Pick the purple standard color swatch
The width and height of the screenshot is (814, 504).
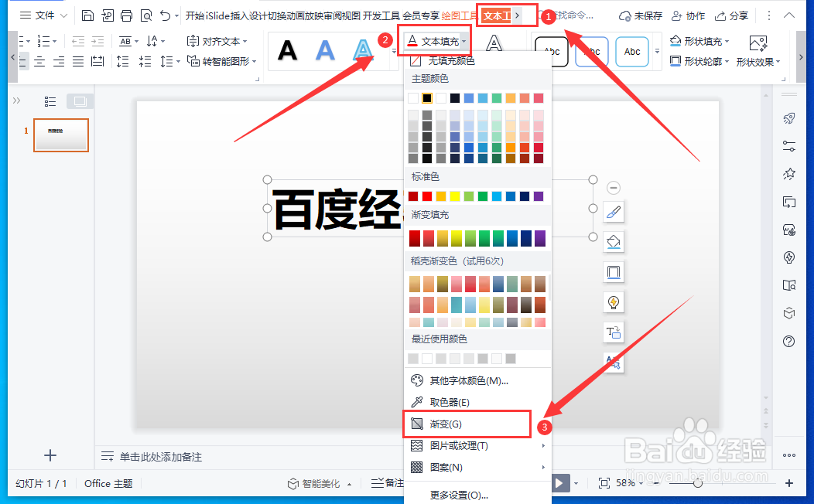click(x=539, y=196)
